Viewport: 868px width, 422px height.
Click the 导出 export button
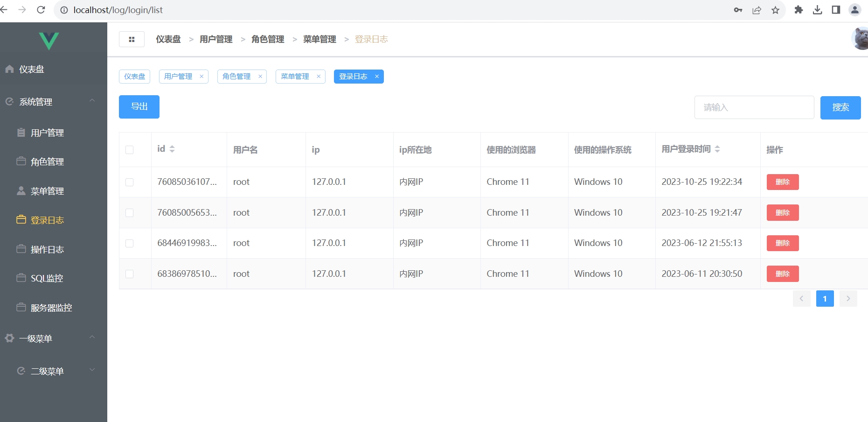[x=139, y=107]
